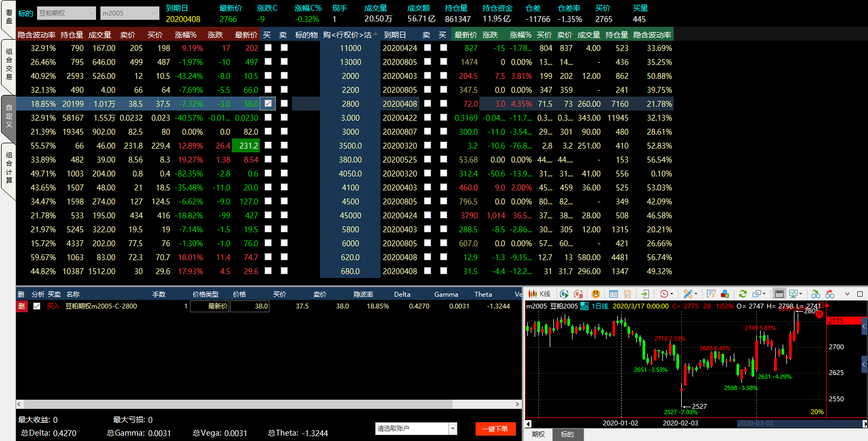
Task: Uncheck the buy checkbox for strike 2800 call
Action: (x=268, y=104)
